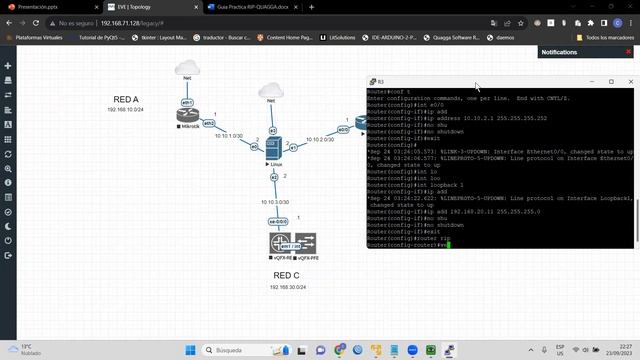The image size is (640, 360).
Task: Open the Windows Start menu
Action: click(190, 350)
